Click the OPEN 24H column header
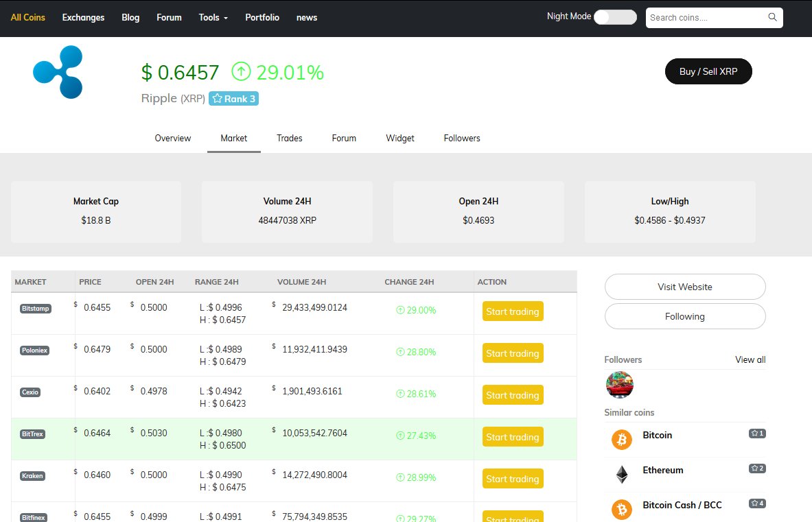 click(x=155, y=282)
